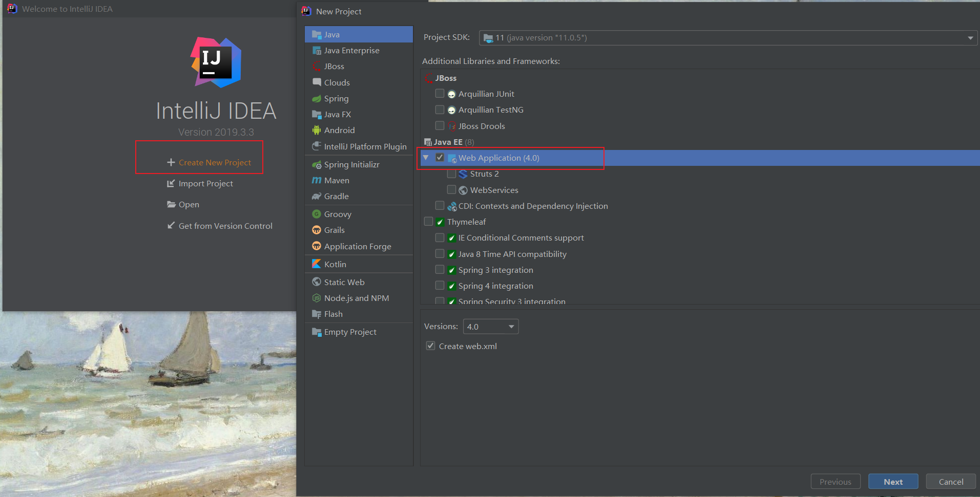
Task: Enable Java 8 Time API compatibility checkbox
Action: click(440, 254)
